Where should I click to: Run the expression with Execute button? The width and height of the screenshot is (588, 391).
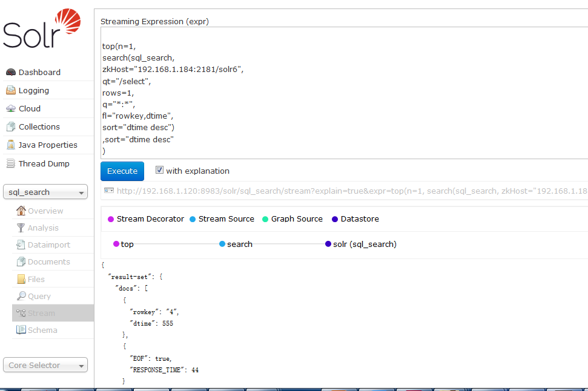[x=122, y=171]
